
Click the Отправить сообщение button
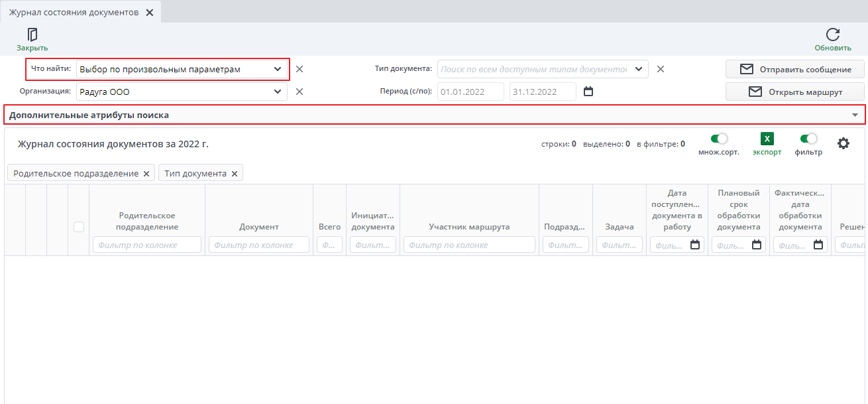coord(794,70)
